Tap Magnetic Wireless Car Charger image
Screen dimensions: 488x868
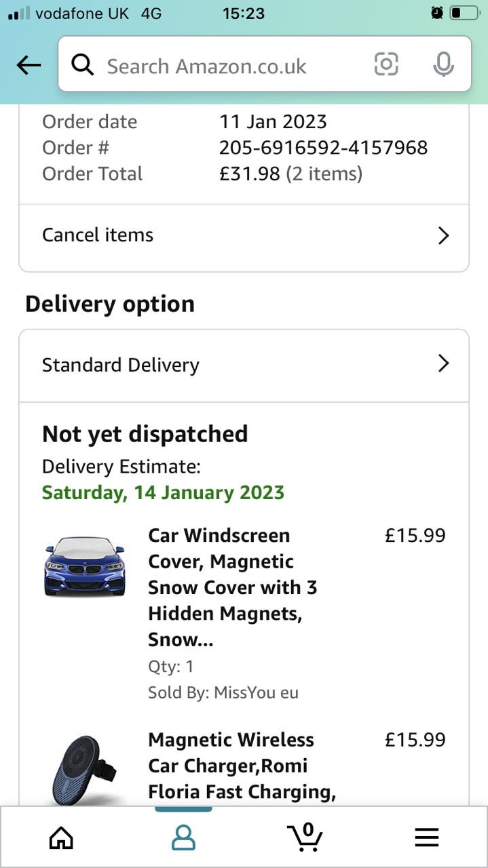pyautogui.click(x=85, y=770)
